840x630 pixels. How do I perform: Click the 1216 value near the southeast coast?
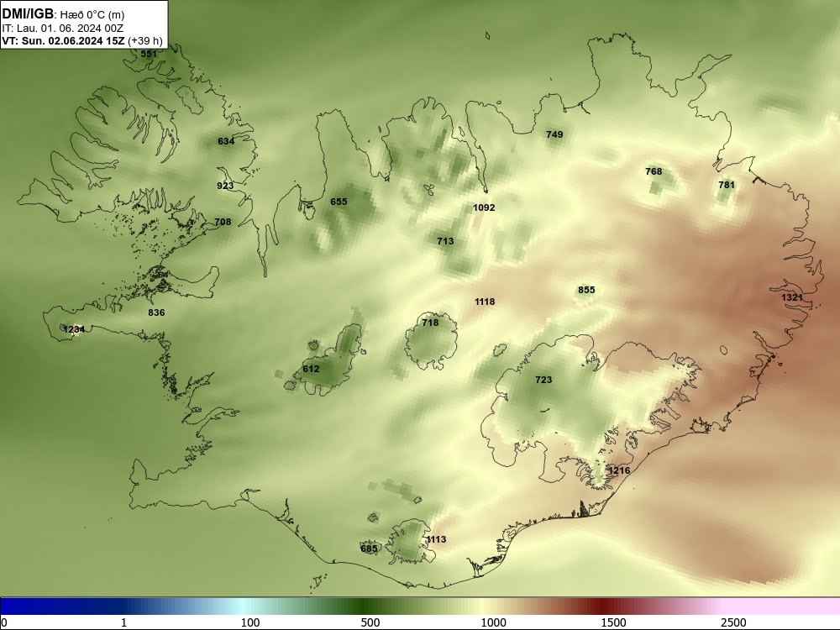click(619, 471)
